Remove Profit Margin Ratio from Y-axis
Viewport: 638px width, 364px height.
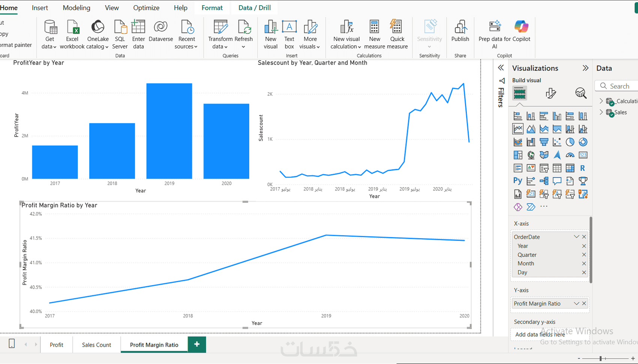[584, 304]
